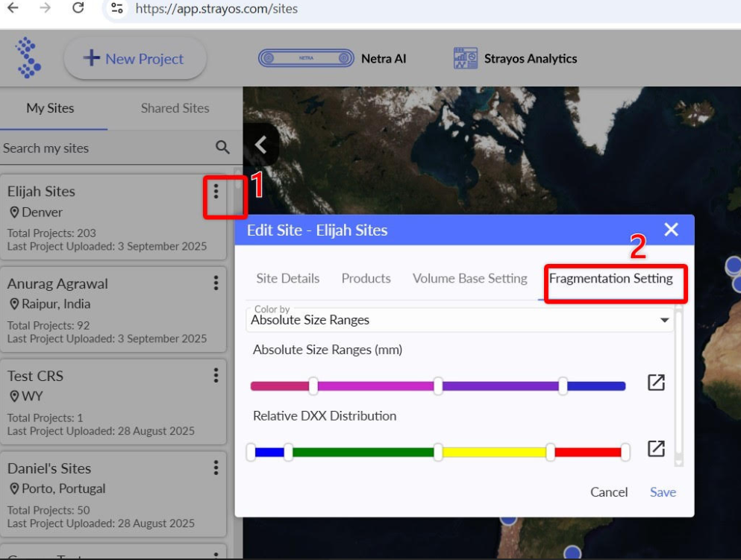Open site information icon in address bar
This screenshot has height=560, width=741.
tap(116, 8)
